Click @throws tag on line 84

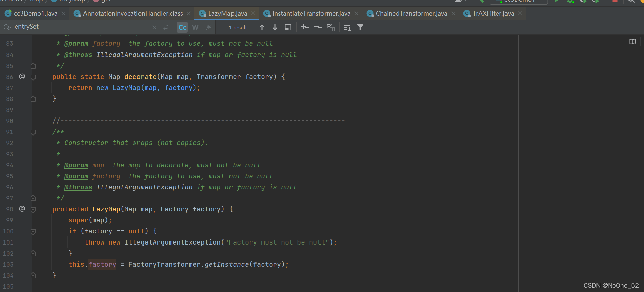coord(78,55)
